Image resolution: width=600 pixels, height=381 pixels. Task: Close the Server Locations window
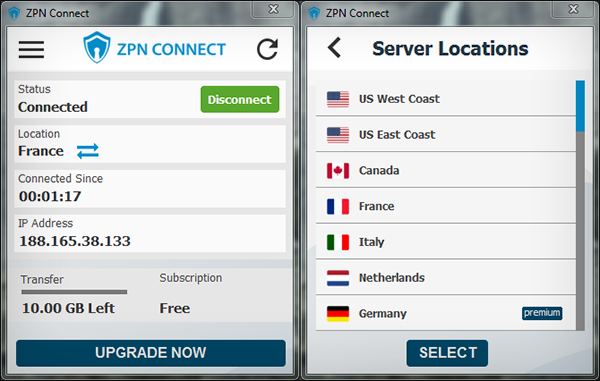573,9
